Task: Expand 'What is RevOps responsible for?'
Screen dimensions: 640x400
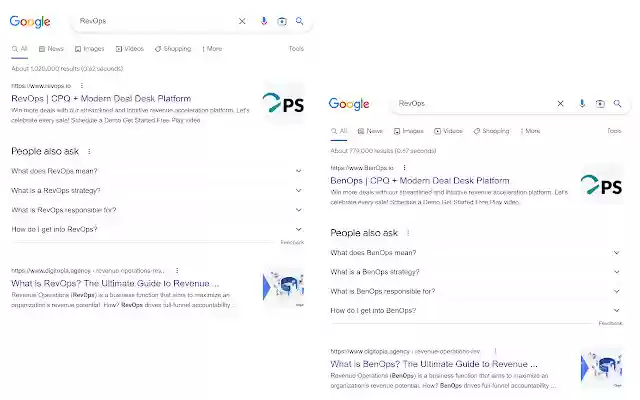Action: point(158,210)
